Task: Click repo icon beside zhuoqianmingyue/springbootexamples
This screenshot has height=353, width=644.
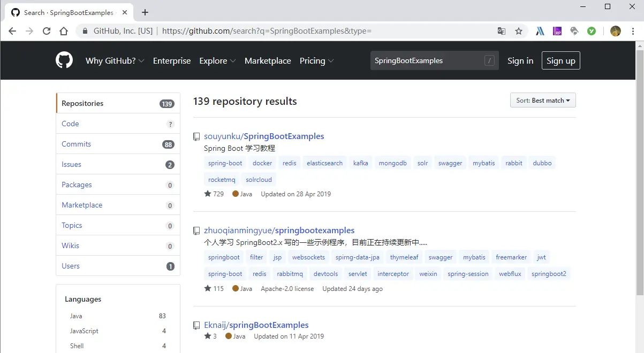Action: [196, 231]
